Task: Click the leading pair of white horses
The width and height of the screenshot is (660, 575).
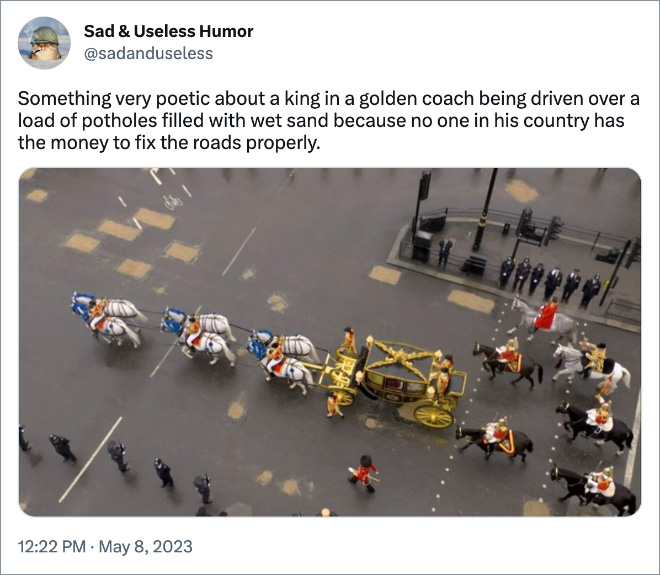Action: (107, 316)
